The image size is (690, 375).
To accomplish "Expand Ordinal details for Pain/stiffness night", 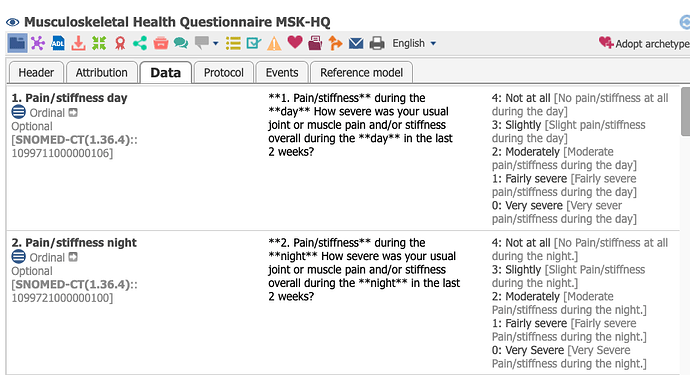I will [x=73, y=257].
